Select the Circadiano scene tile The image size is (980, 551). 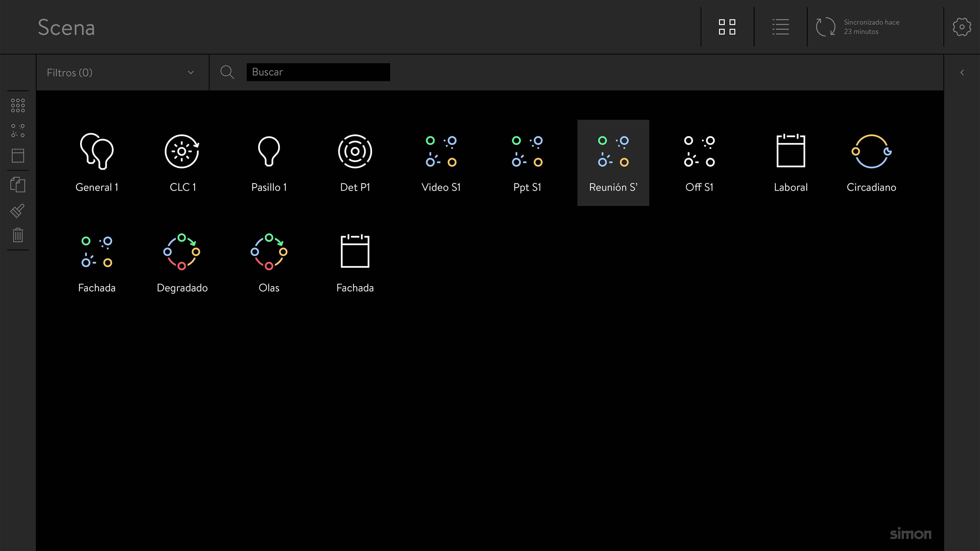click(x=871, y=162)
